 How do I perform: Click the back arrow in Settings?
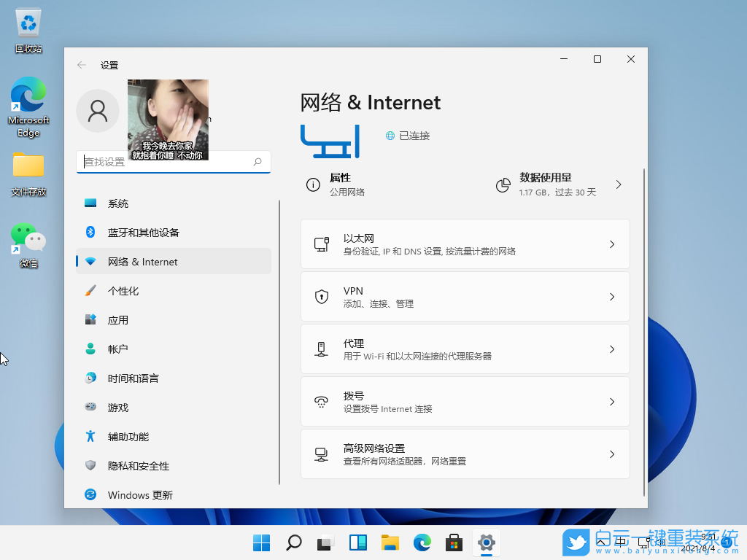81,65
